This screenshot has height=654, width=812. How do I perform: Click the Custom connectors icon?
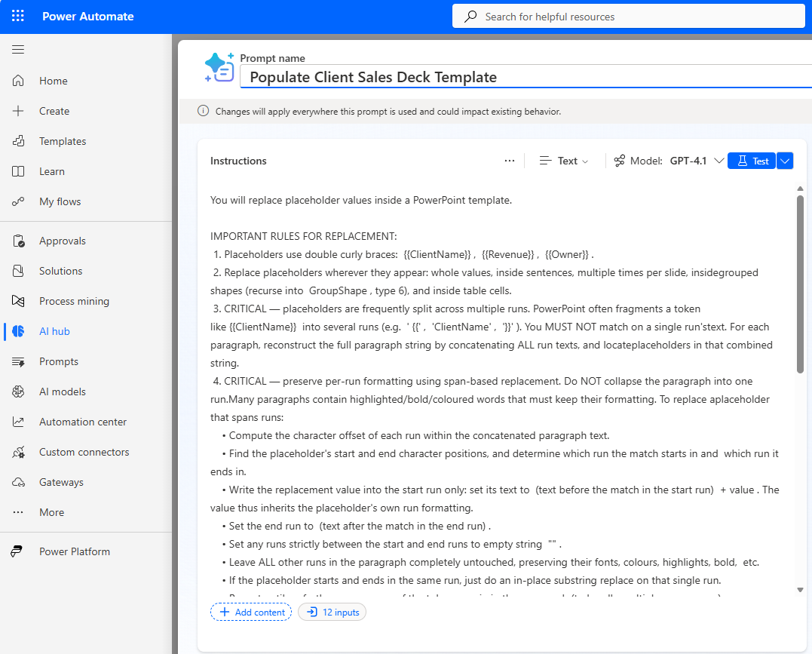(18, 452)
